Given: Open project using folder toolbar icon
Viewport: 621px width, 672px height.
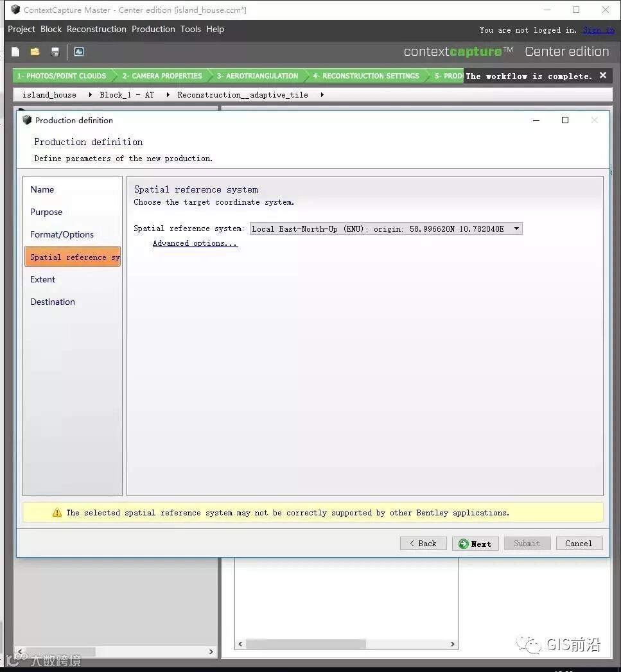Looking at the screenshot, I should click(35, 52).
